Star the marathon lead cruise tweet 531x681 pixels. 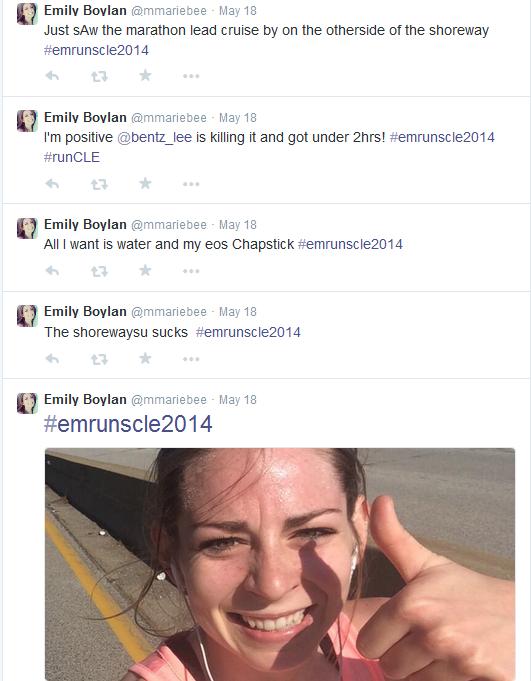point(145,76)
